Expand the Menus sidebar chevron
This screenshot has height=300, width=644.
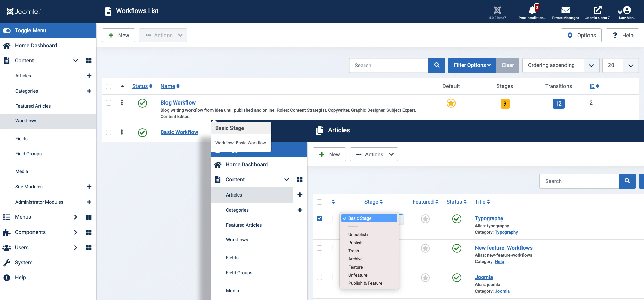[x=76, y=217]
